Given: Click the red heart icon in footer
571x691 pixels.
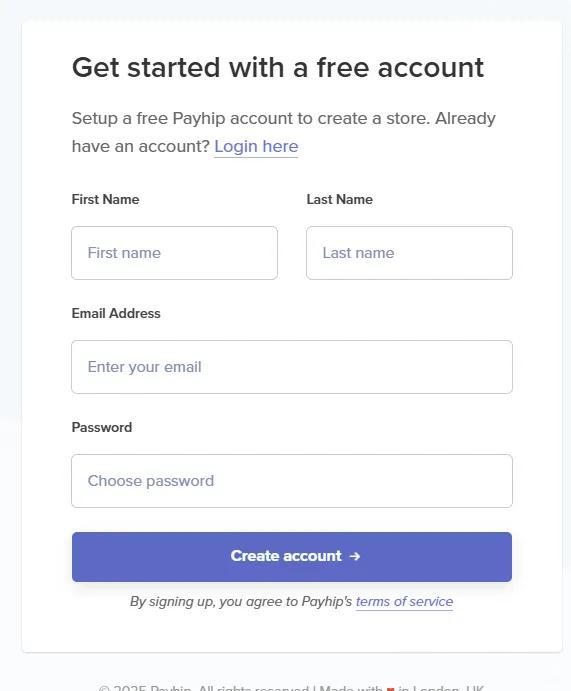Looking at the screenshot, I should (390, 688).
